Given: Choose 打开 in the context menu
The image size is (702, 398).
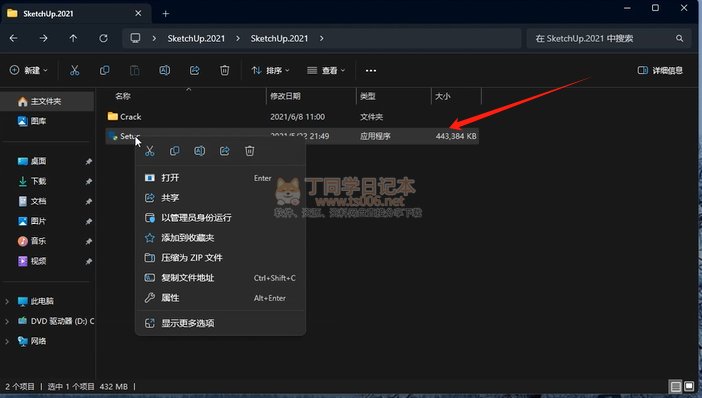Looking at the screenshot, I should [220, 178].
